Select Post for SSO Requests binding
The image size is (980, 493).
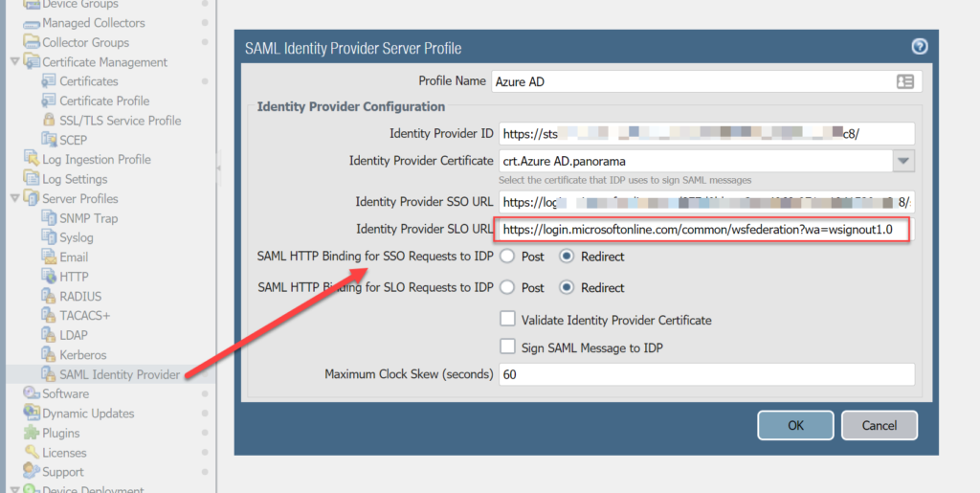coord(507,257)
